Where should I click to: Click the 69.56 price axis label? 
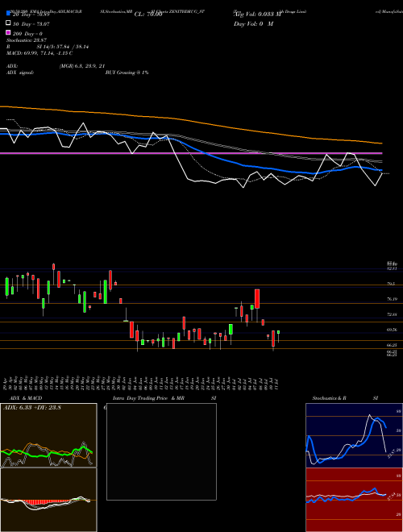click(x=392, y=330)
